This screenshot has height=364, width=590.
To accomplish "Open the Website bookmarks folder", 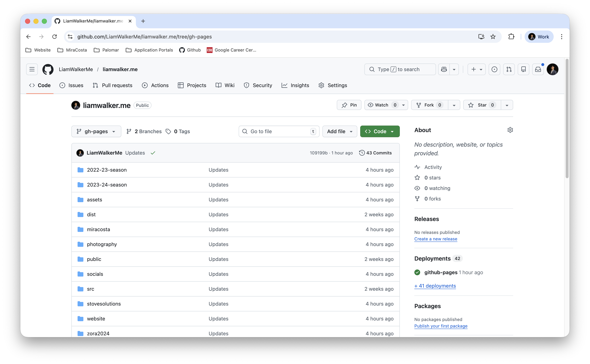I will point(38,50).
